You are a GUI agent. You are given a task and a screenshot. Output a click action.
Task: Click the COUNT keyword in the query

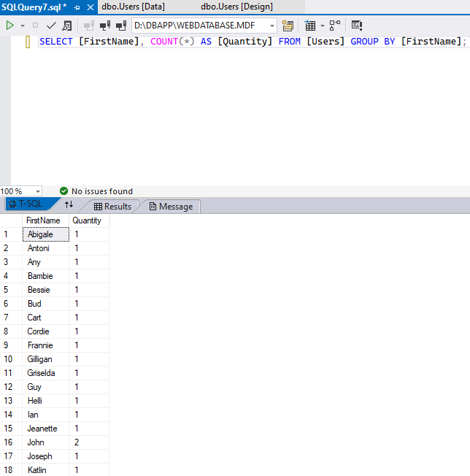164,42
